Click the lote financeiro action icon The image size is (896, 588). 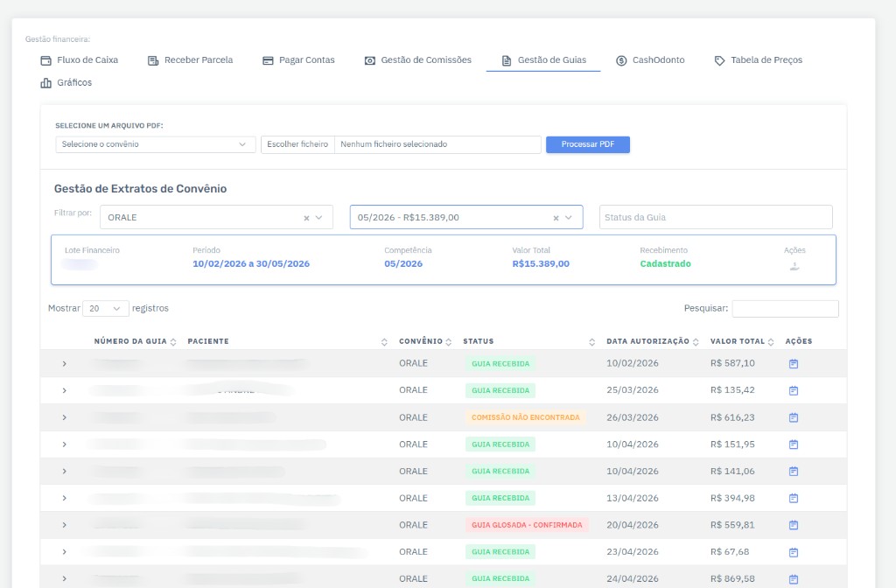(794, 266)
